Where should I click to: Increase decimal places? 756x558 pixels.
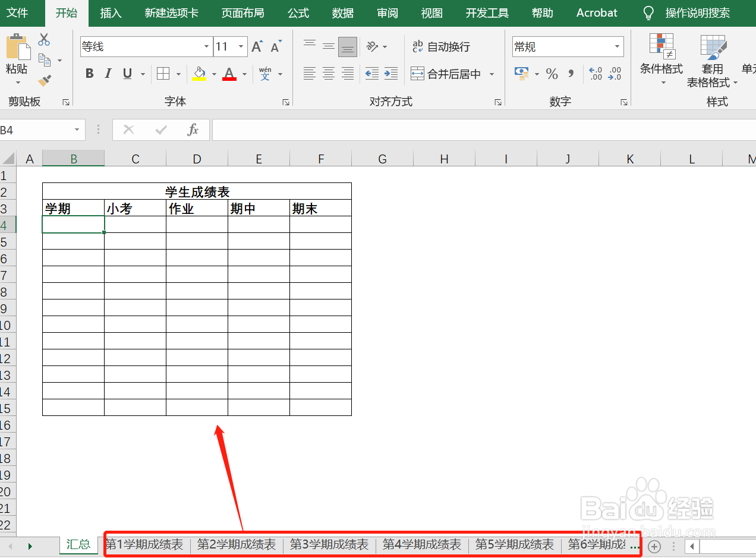click(596, 74)
